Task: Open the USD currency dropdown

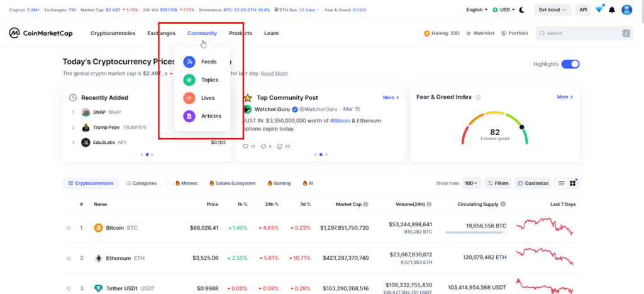Action: [504, 10]
